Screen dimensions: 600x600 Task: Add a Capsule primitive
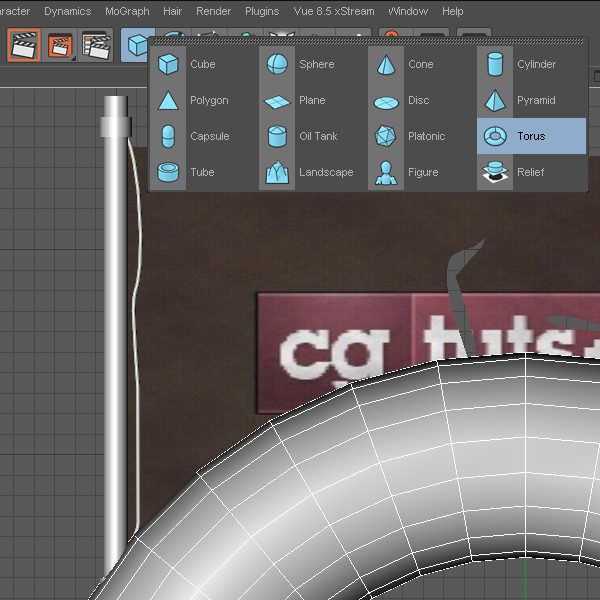202,136
